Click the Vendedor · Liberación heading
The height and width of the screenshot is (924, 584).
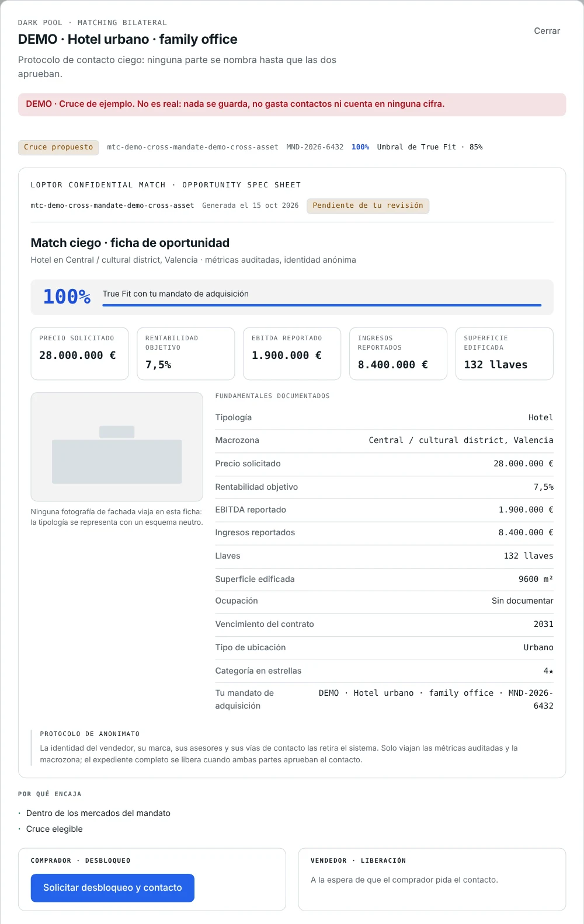click(358, 860)
